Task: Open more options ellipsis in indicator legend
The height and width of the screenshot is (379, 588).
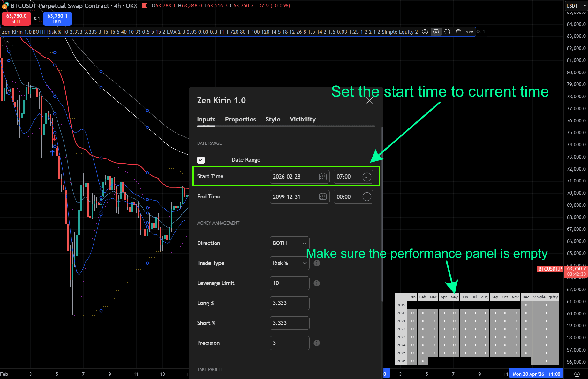Action: (x=470, y=32)
